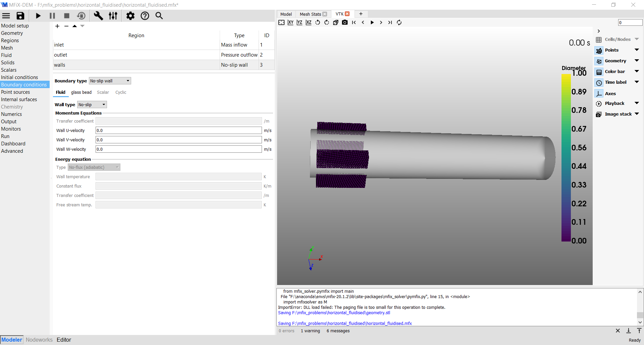Expand the Geometry options arrow
The height and width of the screenshot is (345, 644).
click(x=637, y=61)
